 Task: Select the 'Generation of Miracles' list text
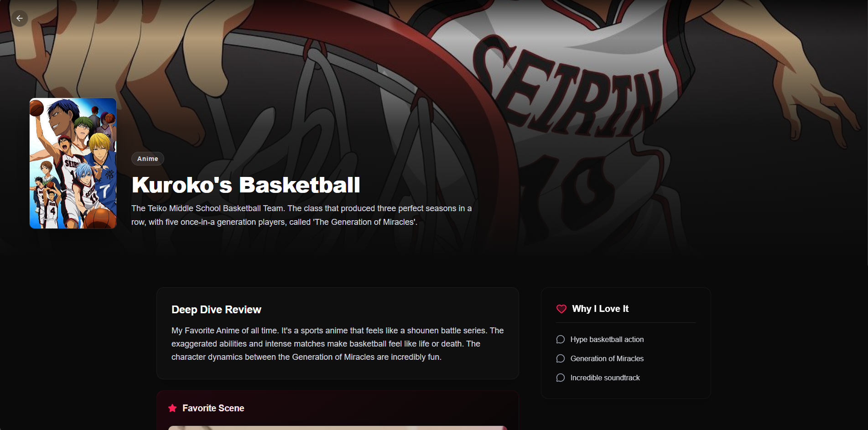(x=607, y=358)
